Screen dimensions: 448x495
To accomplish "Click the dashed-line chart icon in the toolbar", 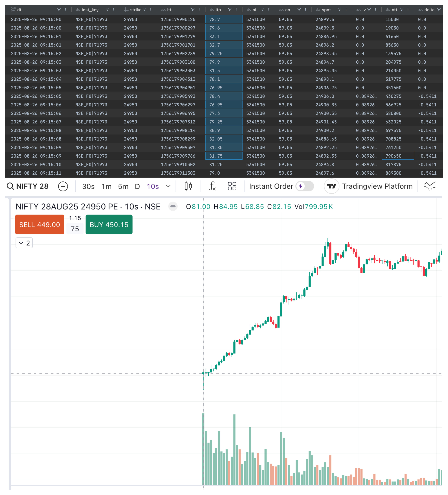I will pos(430,186).
